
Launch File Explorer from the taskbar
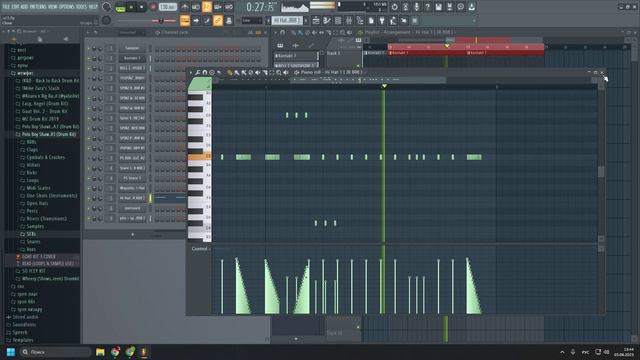(x=100, y=352)
